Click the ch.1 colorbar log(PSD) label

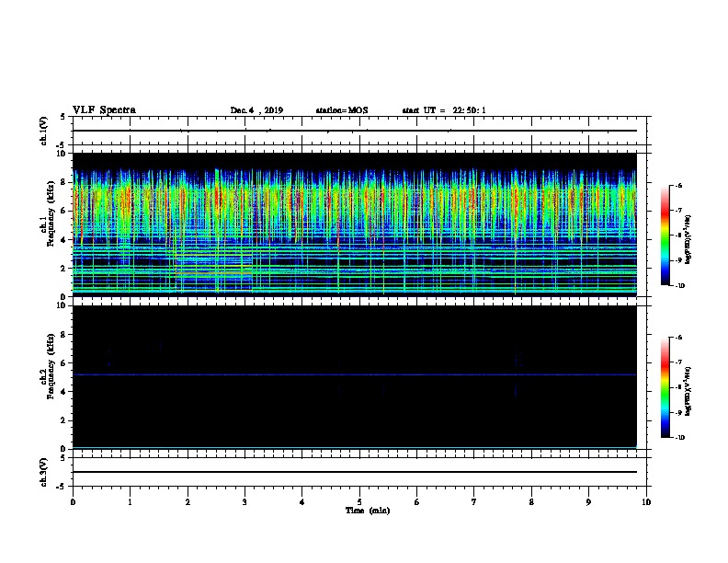click(x=688, y=240)
